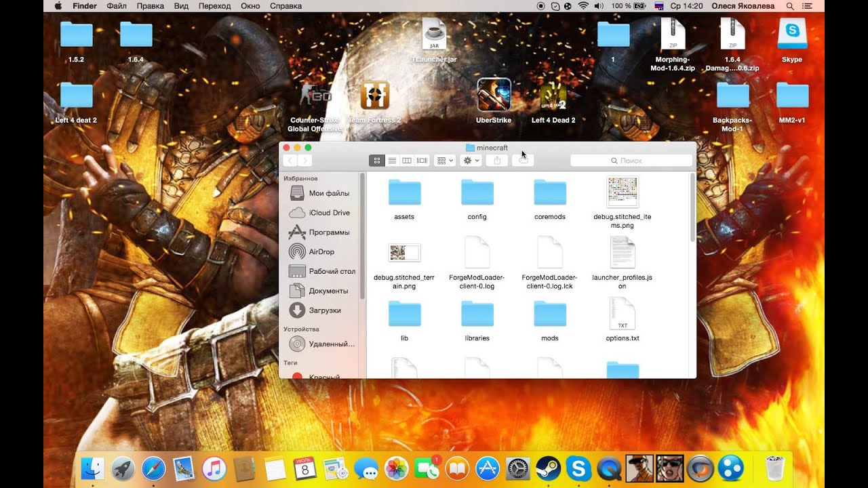Go back with the Finder back arrow

tap(290, 161)
